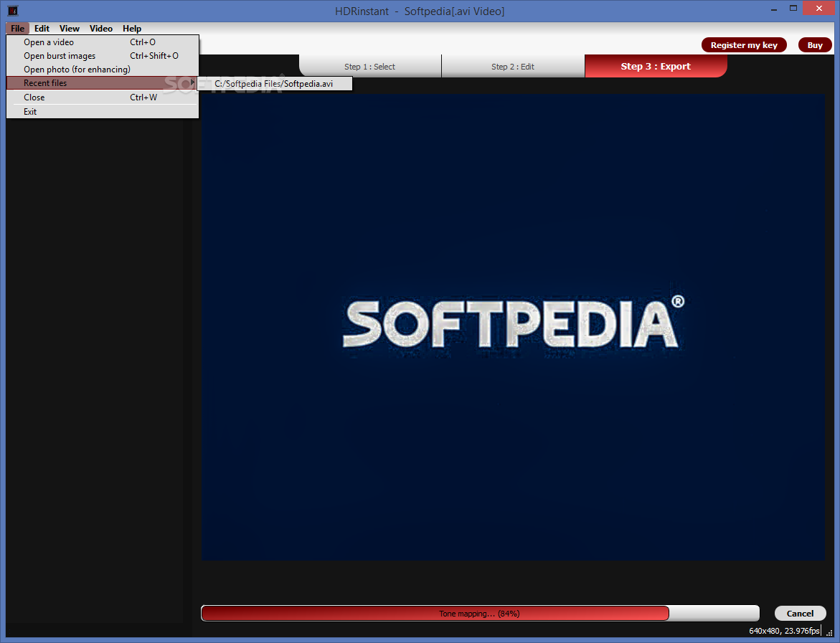
Task: Open the Edit menu
Action: pos(42,29)
